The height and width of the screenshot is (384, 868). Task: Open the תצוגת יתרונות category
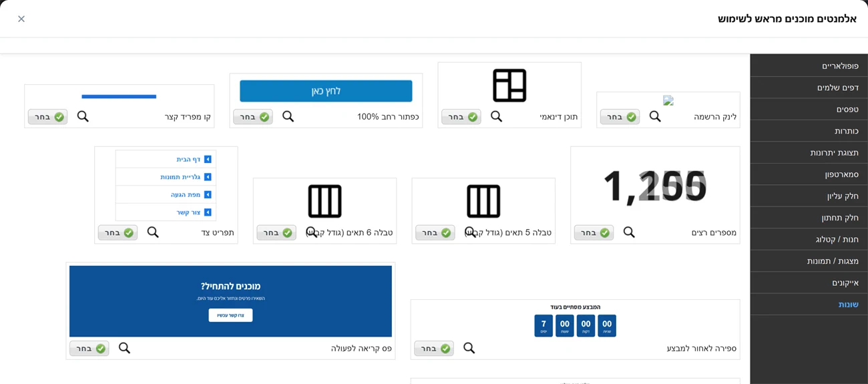click(809, 152)
